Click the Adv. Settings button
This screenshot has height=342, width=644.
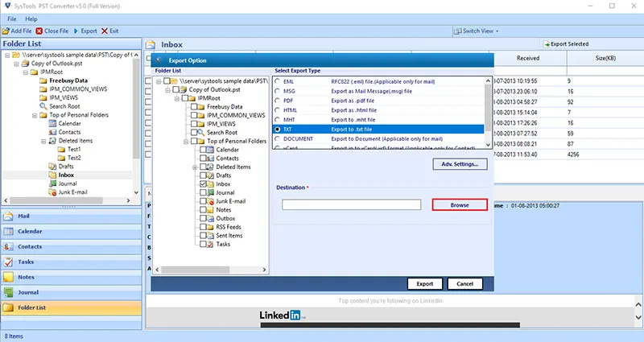(460, 164)
